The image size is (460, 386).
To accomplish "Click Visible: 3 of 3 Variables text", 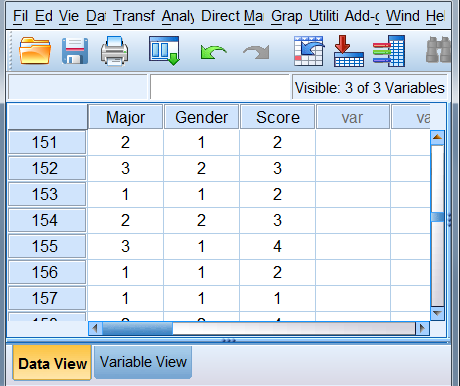I will (370, 88).
